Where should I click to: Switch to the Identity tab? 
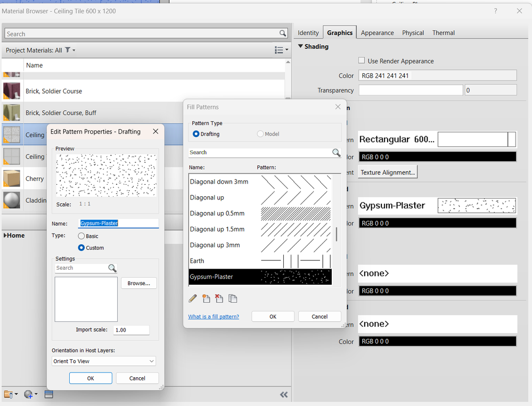point(308,33)
